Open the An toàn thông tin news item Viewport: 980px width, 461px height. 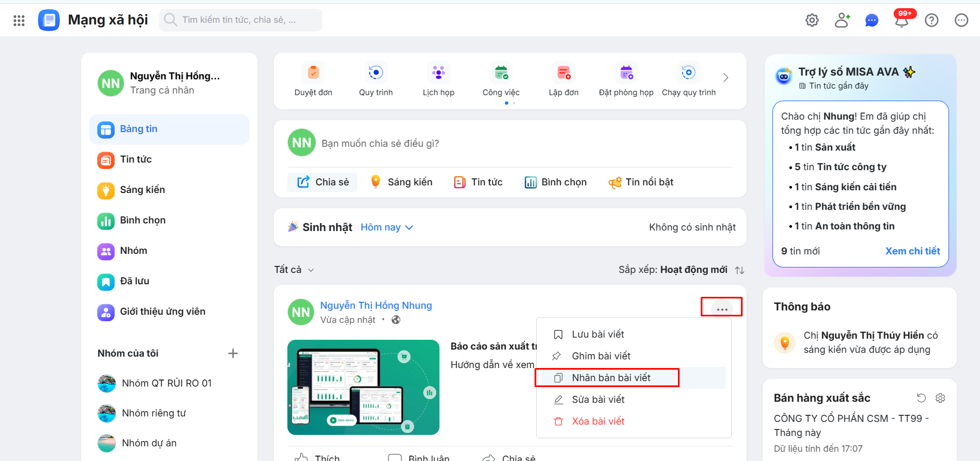click(844, 226)
